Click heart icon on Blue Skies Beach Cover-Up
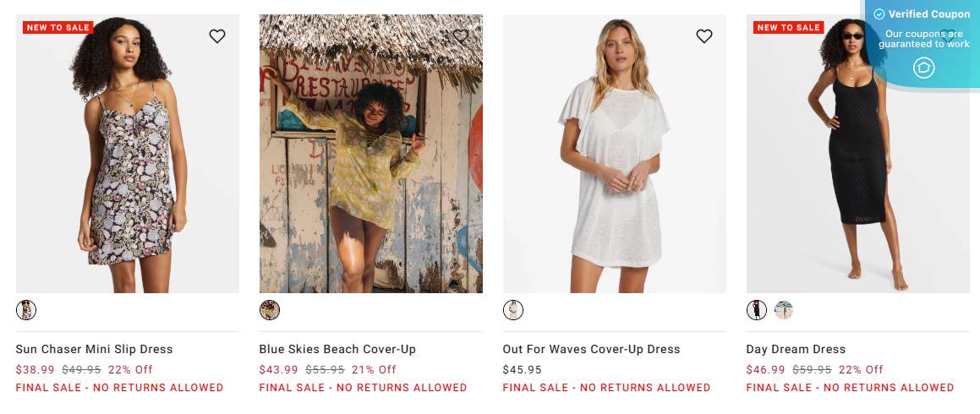 coord(461,36)
